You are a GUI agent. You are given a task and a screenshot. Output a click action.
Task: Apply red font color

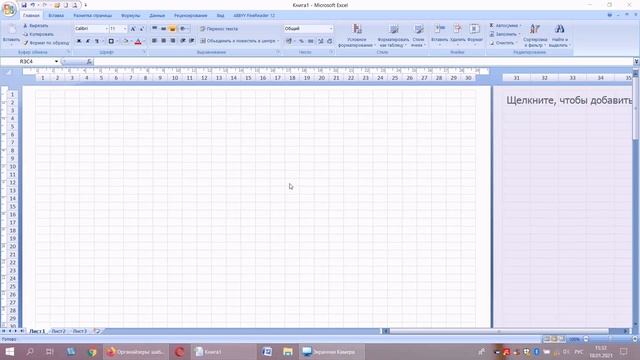[x=138, y=41]
